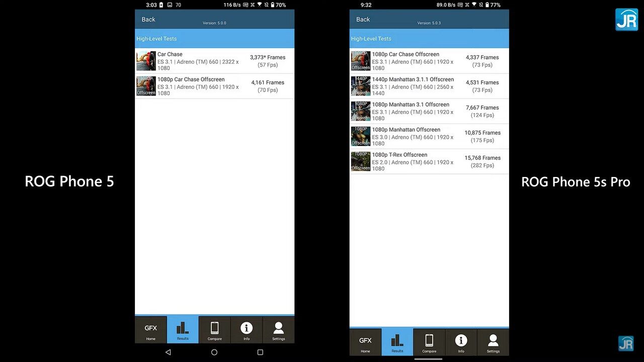Viewport: 644px width, 362px height.
Task: Tap Android back navigation triangle
Action: (x=168, y=352)
